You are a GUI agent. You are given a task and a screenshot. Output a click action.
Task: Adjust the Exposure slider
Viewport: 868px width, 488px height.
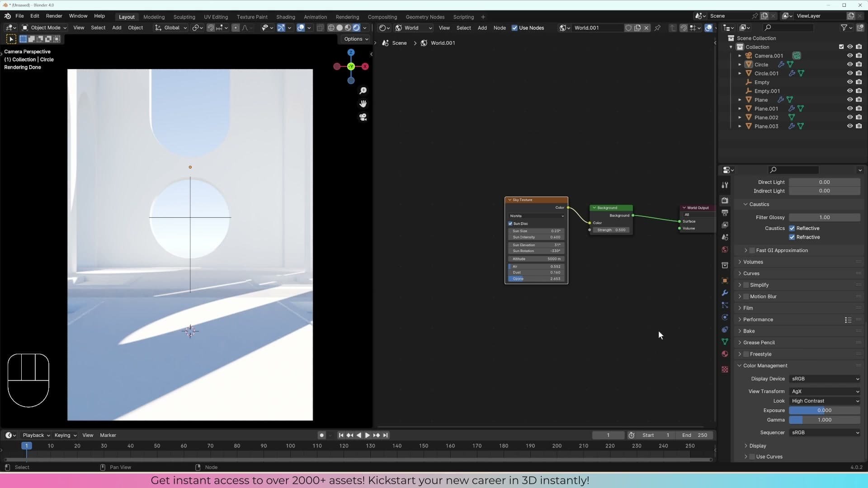[825, 410]
